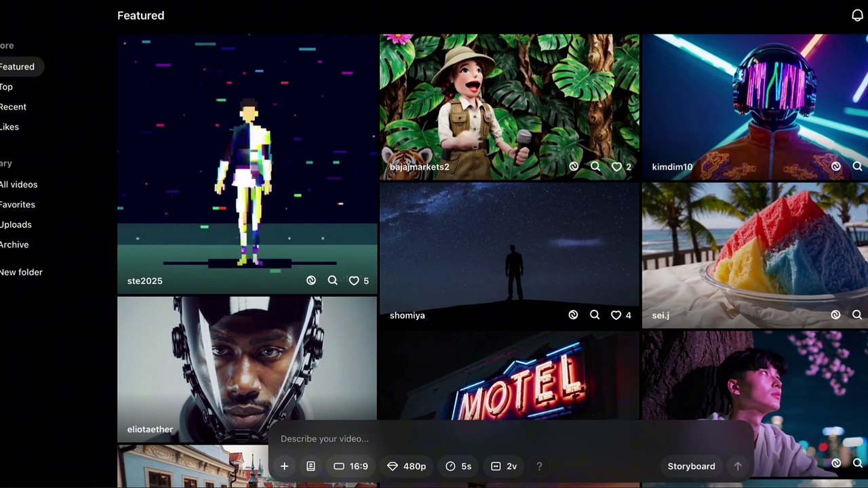Image resolution: width=868 pixels, height=488 pixels.
Task: Toggle the heart on bajajmarkets2's video
Action: 616,167
